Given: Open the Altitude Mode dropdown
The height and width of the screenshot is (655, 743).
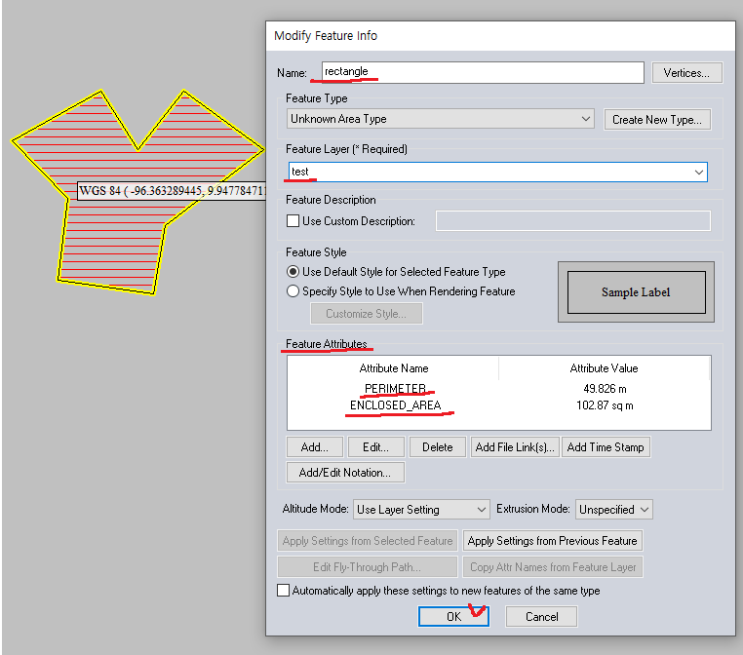Looking at the screenshot, I should 421,509.
